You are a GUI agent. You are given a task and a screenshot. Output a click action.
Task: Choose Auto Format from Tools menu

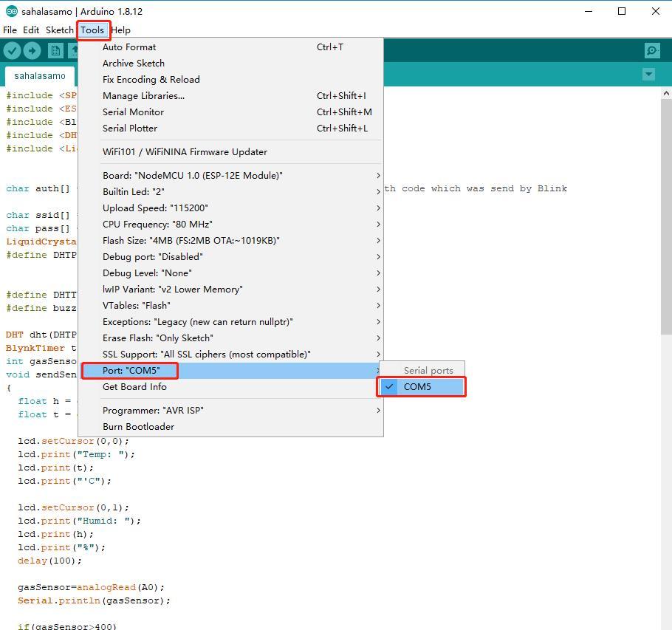230,47
